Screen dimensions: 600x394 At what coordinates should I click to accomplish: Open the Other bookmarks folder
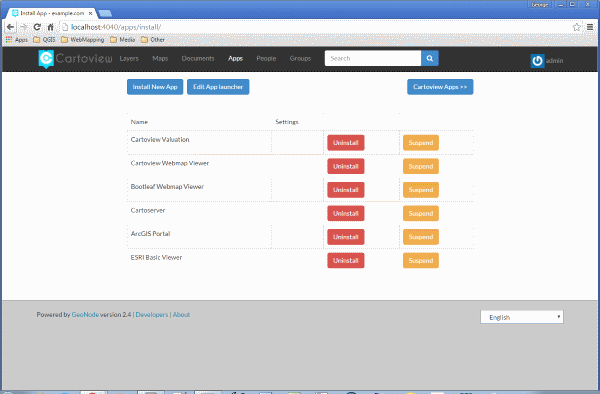pyautogui.click(x=153, y=40)
